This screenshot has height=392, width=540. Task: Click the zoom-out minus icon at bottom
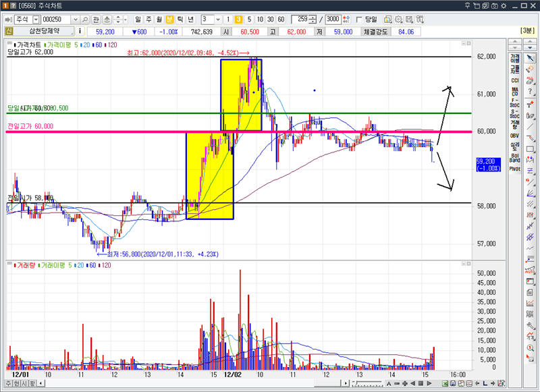(x=397, y=383)
